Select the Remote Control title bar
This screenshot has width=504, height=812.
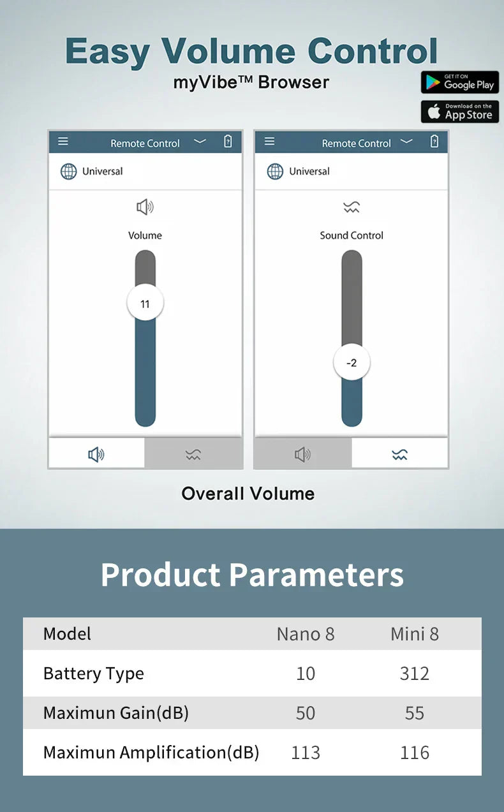[145, 143]
